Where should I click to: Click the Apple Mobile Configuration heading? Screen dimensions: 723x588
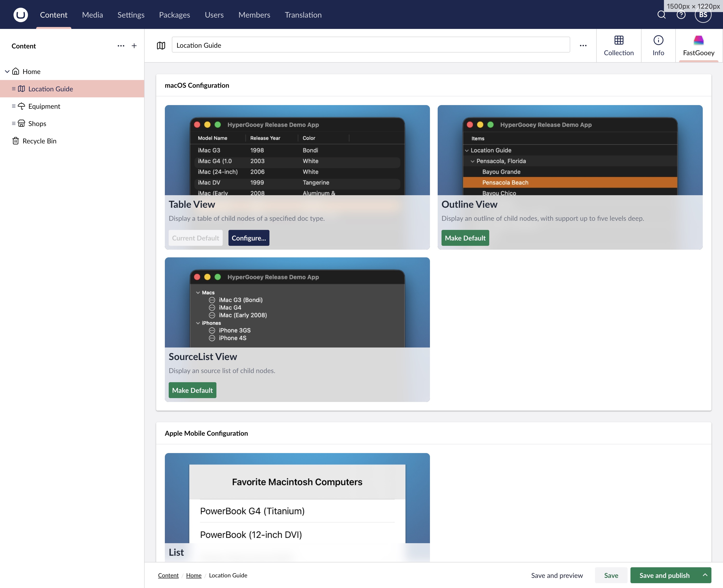206,433
